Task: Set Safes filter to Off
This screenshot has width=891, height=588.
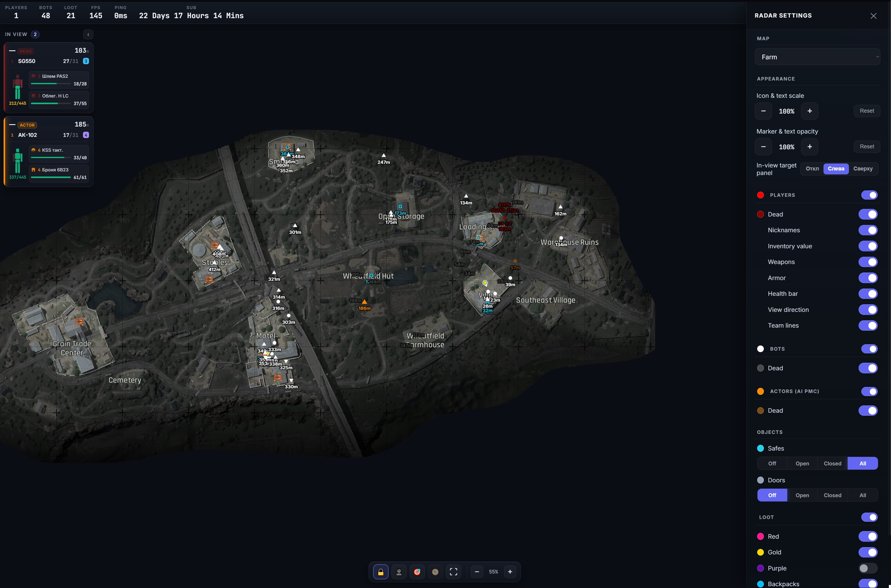Action: [x=772, y=464]
